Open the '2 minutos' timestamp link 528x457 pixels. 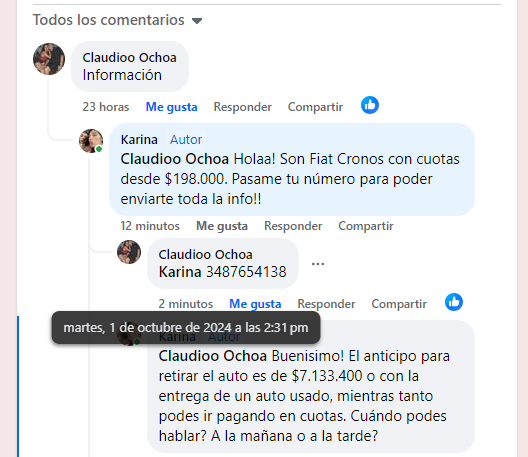pos(186,304)
